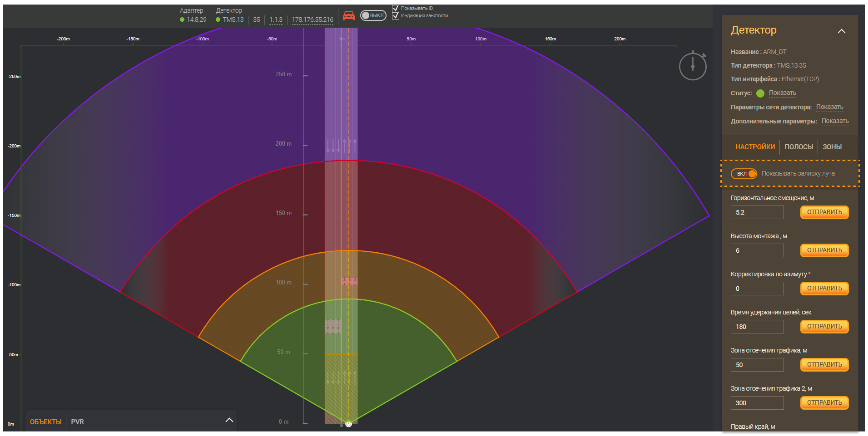This screenshot has width=868, height=436.
Task: Click the Зона отсечения трафика 2 field showing 300
Action: (757, 403)
